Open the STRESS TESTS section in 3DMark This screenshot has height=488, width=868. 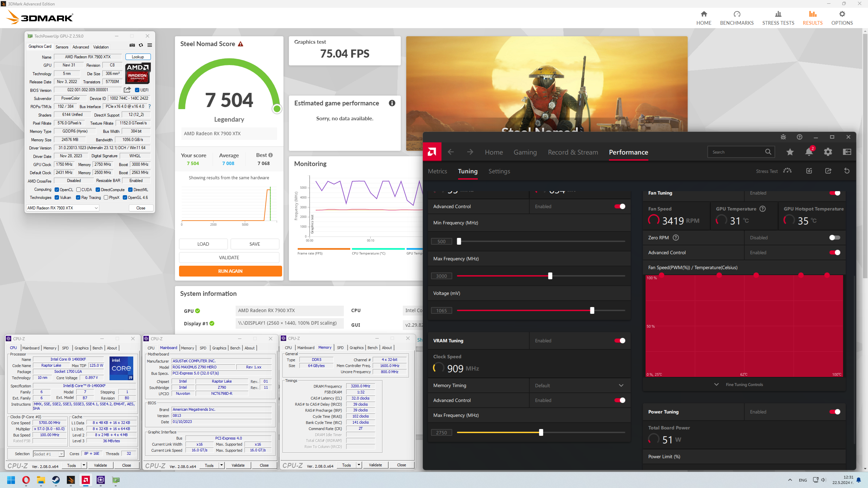(x=778, y=18)
